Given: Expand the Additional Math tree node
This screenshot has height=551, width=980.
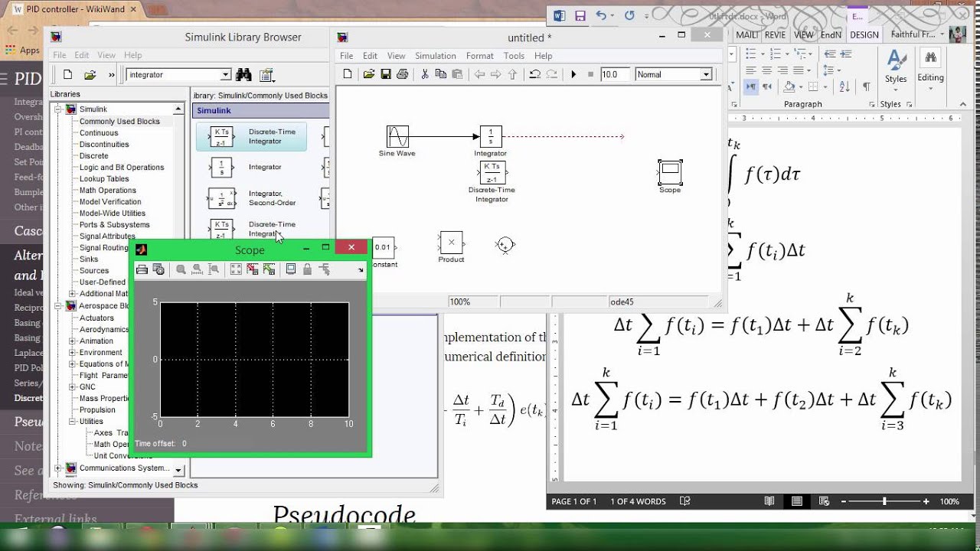Looking at the screenshot, I should click(x=73, y=293).
